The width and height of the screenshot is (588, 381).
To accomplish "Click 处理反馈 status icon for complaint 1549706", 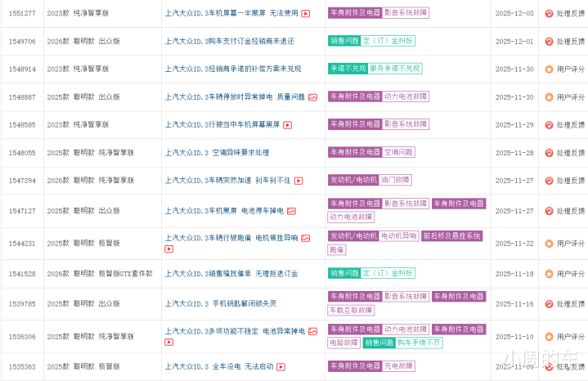I will (549, 42).
